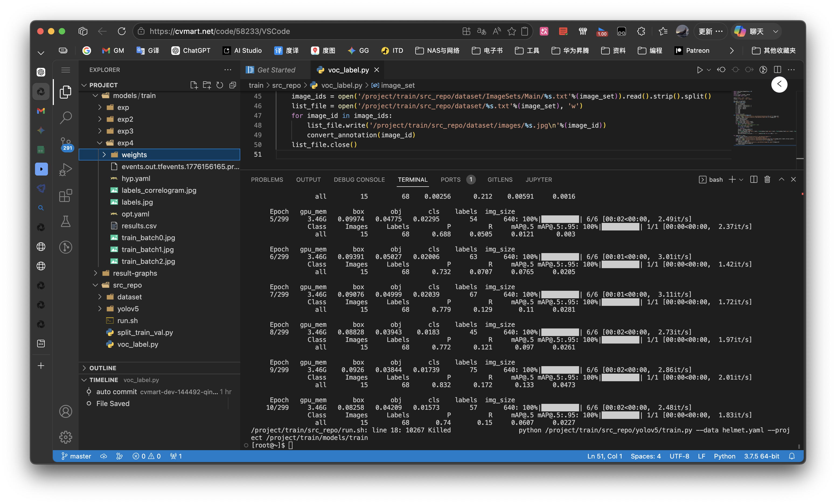Open the Manage gear icon
This screenshot has height=504, width=836.
pyautogui.click(x=65, y=437)
